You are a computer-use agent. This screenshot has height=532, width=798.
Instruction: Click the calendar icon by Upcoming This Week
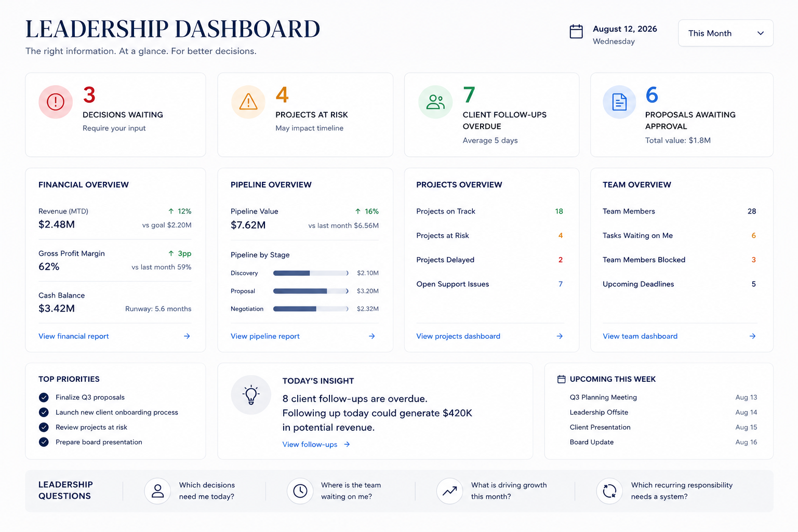pos(561,379)
